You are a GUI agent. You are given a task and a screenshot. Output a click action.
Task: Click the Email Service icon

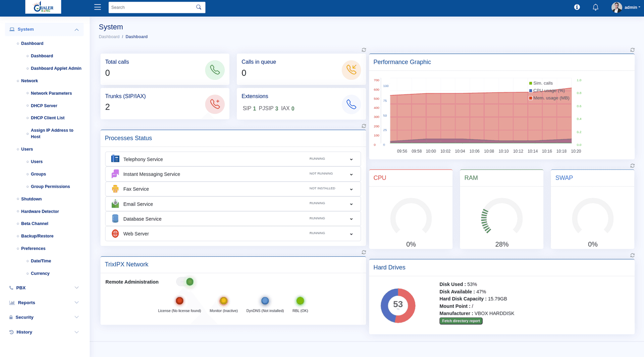tap(115, 203)
